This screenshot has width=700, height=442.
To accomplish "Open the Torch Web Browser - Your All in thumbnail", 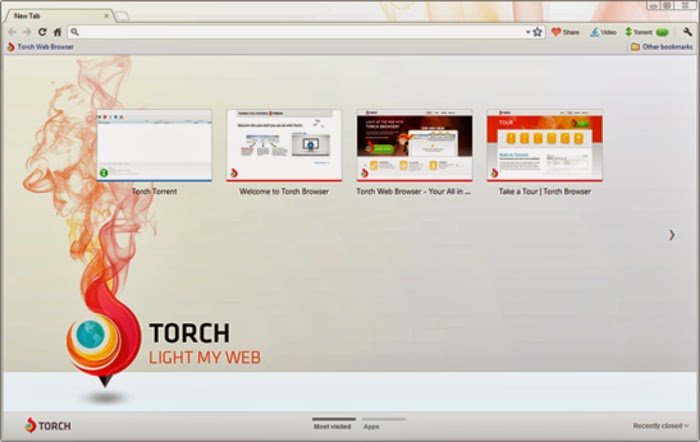I will 414,146.
